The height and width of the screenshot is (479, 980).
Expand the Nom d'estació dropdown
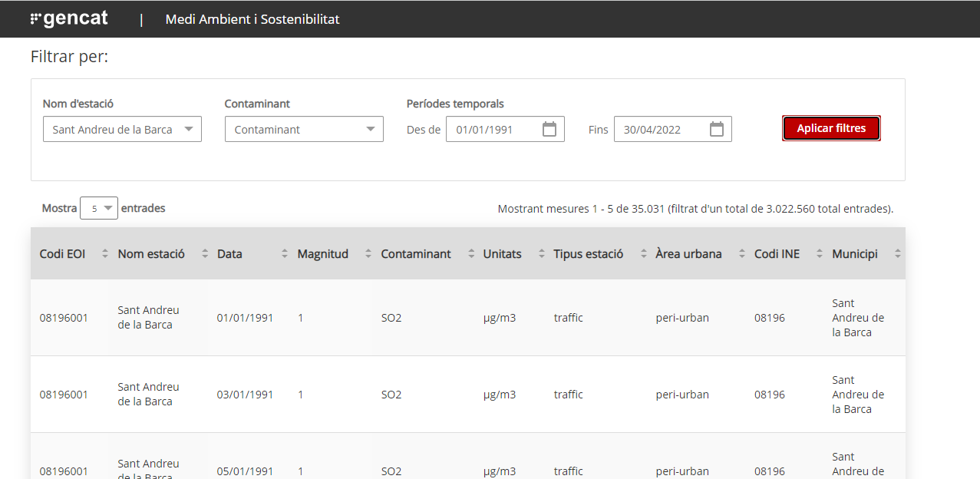122,130
